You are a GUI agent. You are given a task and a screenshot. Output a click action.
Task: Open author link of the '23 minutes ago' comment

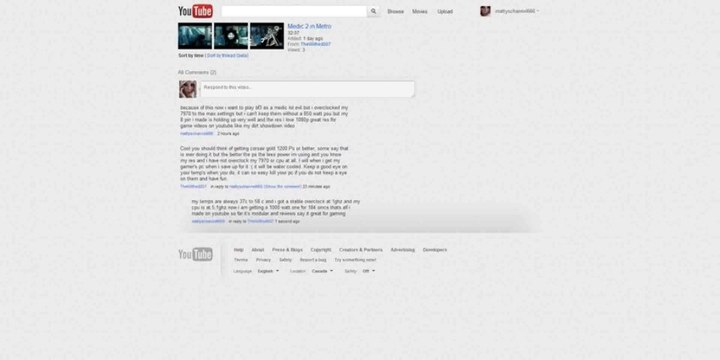coord(193,187)
